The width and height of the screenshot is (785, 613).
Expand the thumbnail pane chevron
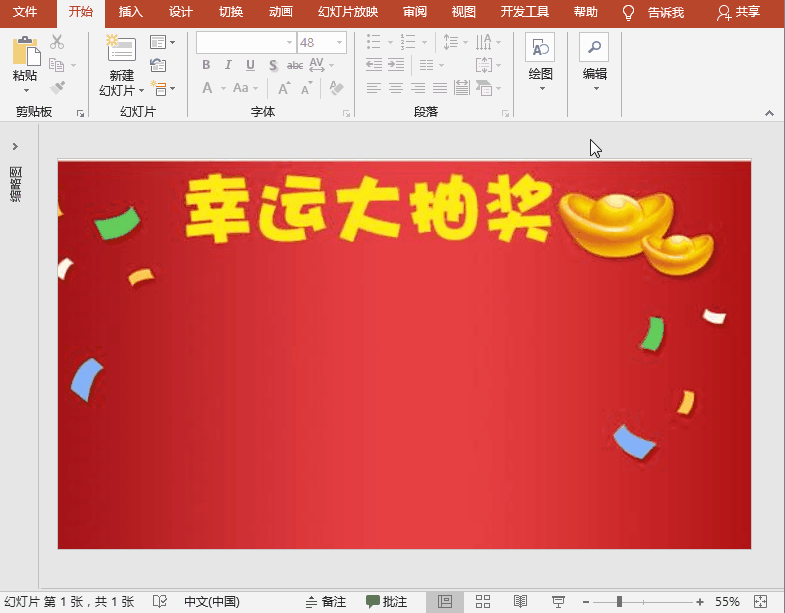[x=15, y=146]
